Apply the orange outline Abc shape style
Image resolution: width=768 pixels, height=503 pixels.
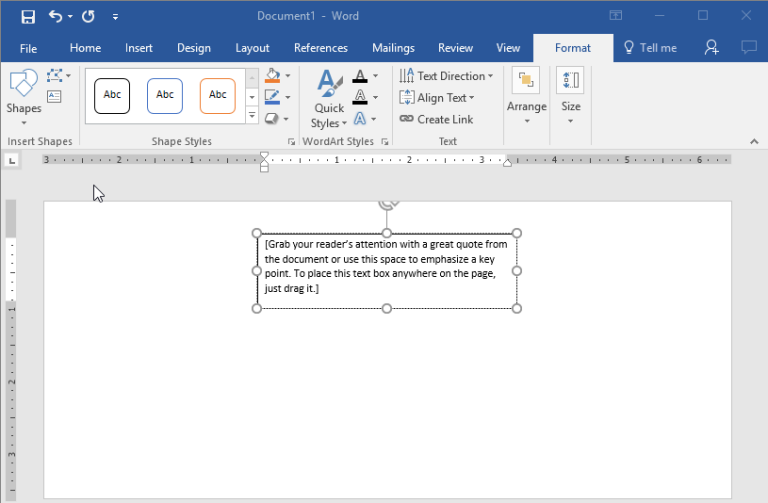pos(217,95)
